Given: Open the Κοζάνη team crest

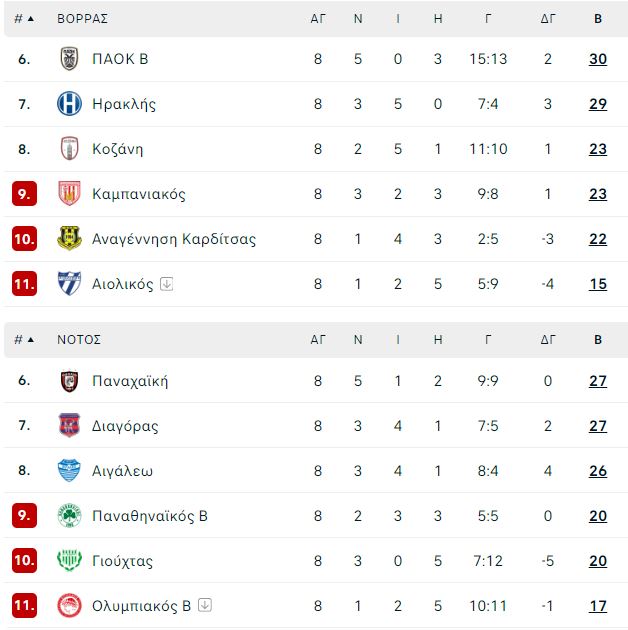Looking at the screenshot, I should (x=69, y=149).
